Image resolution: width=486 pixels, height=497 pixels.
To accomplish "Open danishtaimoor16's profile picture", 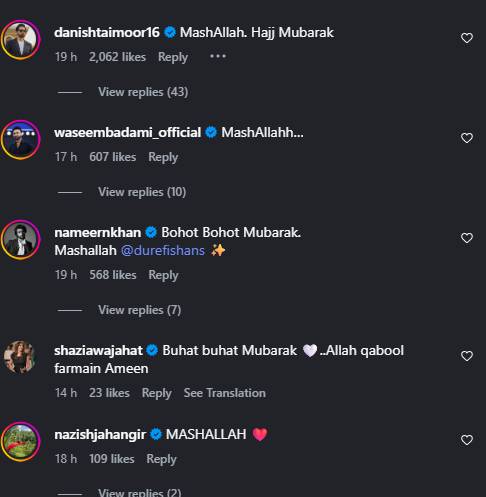I will tap(21, 40).
